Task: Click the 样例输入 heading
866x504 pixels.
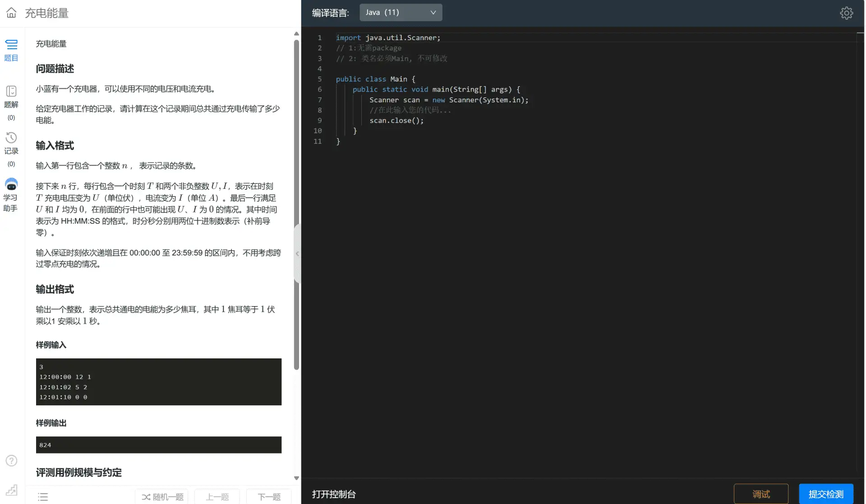Action: click(51, 345)
